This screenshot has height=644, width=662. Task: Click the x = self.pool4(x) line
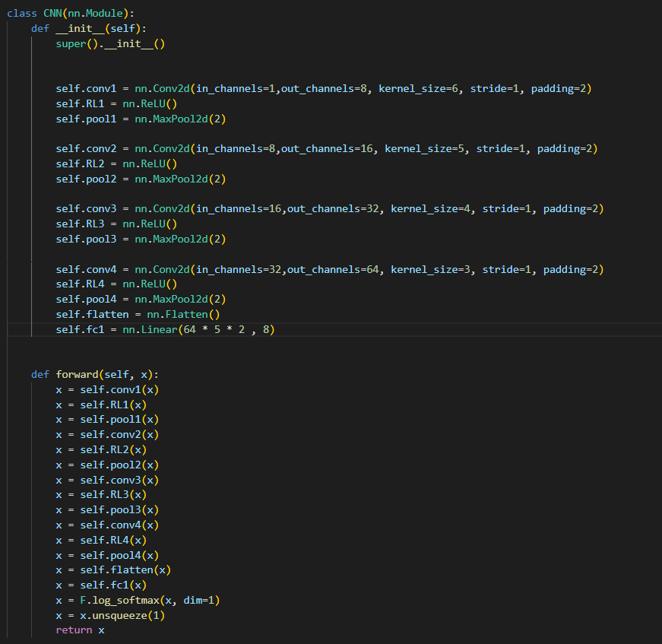107,555
